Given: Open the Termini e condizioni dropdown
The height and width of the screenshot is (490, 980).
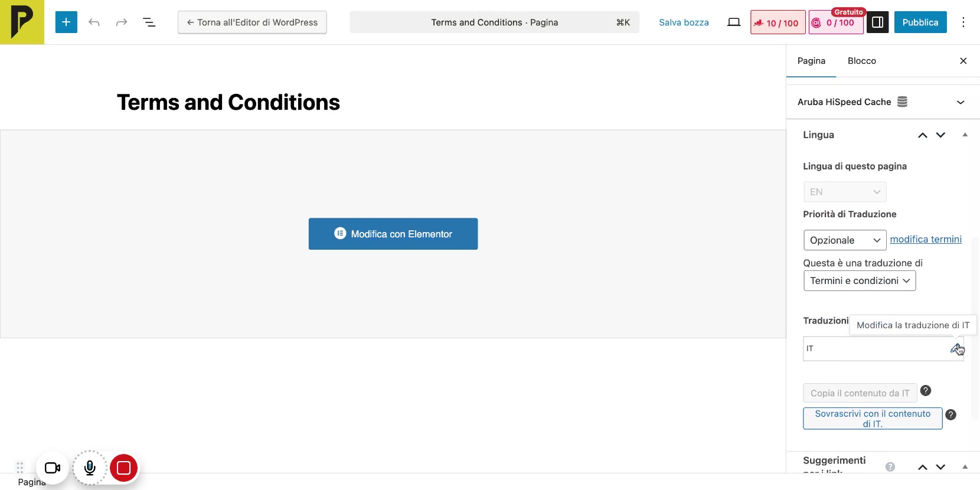Looking at the screenshot, I should click(859, 281).
